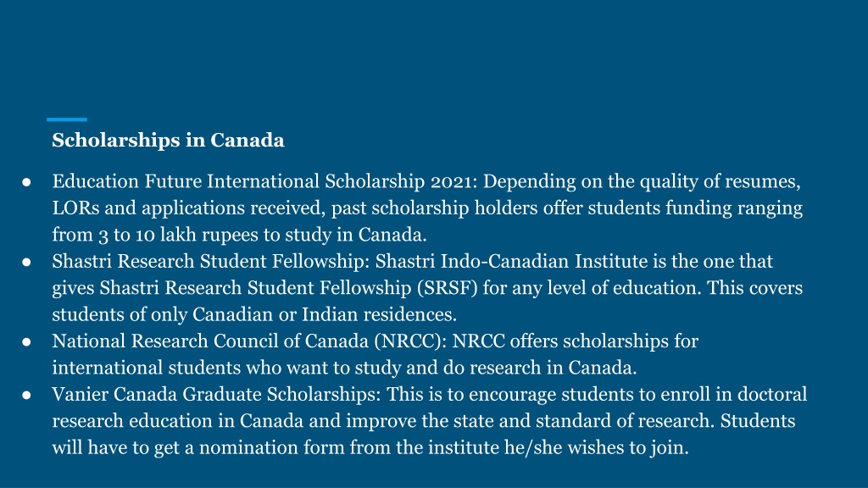868x488 pixels.
Task: Click the Vanier Canada bullet marker
Action: coord(26,395)
